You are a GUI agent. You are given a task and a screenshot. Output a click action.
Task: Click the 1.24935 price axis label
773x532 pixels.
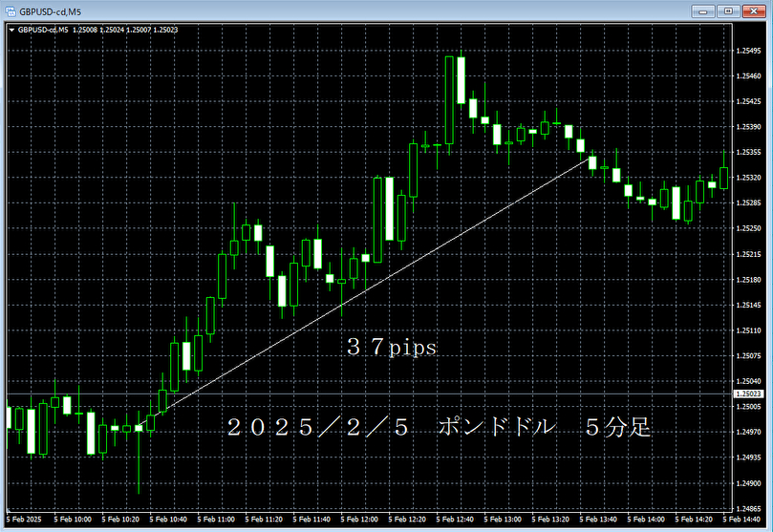click(748, 458)
